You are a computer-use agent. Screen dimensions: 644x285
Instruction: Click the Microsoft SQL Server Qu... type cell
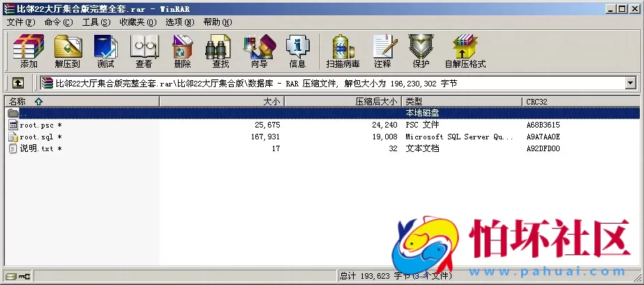(459, 137)
